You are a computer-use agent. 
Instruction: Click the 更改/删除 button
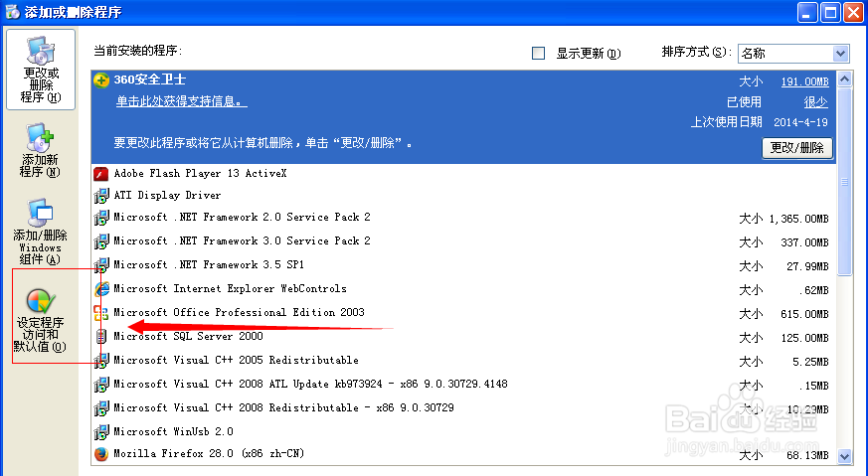(x=797, y=148)
